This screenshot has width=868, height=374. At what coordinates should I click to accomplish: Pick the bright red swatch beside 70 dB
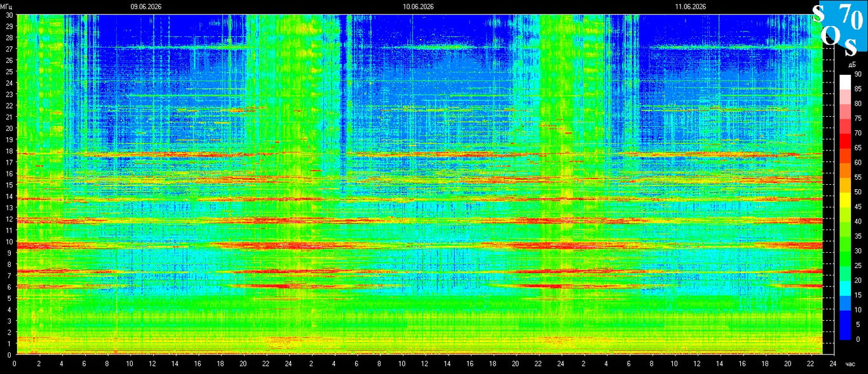tap(845, 140)
